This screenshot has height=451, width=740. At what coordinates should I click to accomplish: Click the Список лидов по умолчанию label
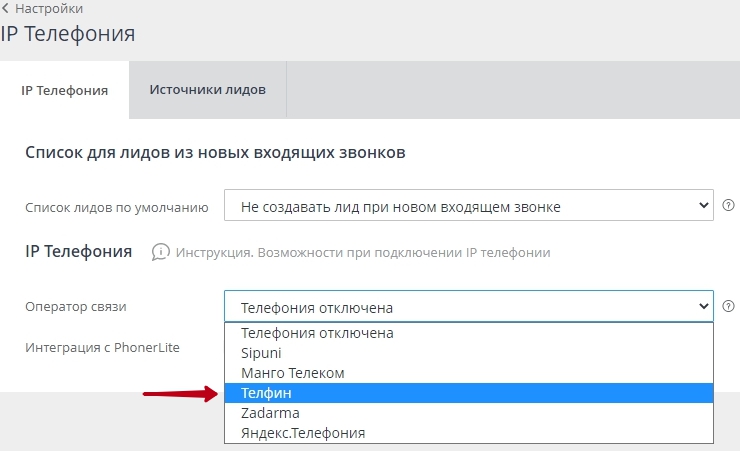click(x=116, y=207)
